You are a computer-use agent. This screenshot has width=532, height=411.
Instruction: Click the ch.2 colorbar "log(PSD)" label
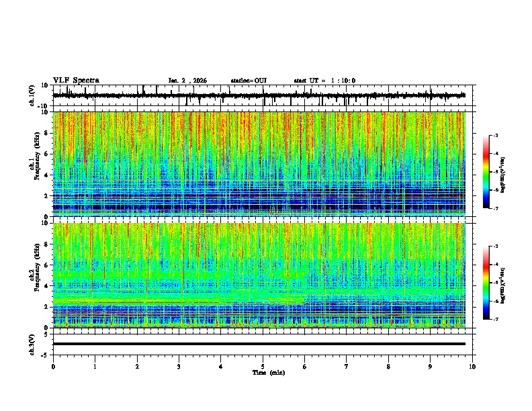(502, 285)
